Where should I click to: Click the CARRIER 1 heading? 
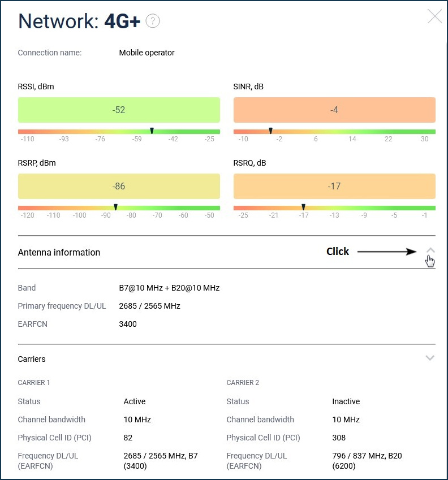pos(34,383)
